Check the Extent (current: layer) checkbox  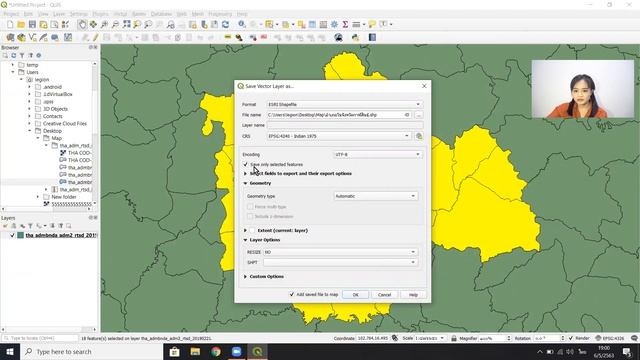(253, 231)
